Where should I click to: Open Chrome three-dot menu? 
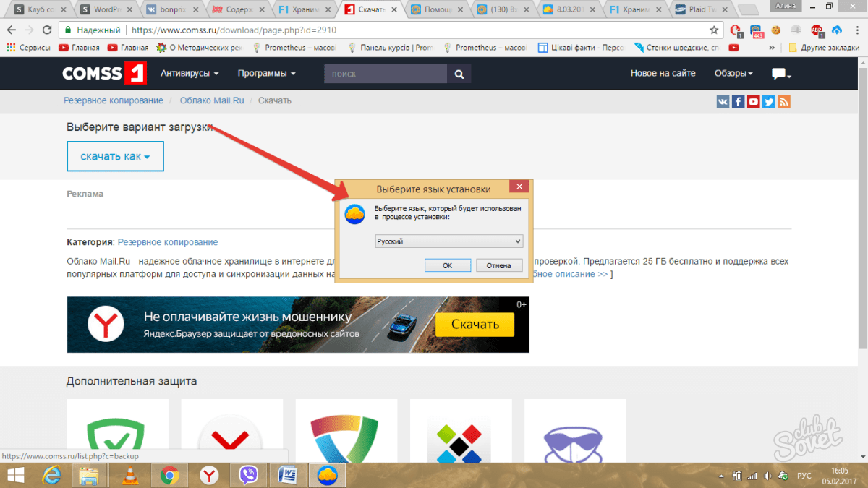pos(856,30)
